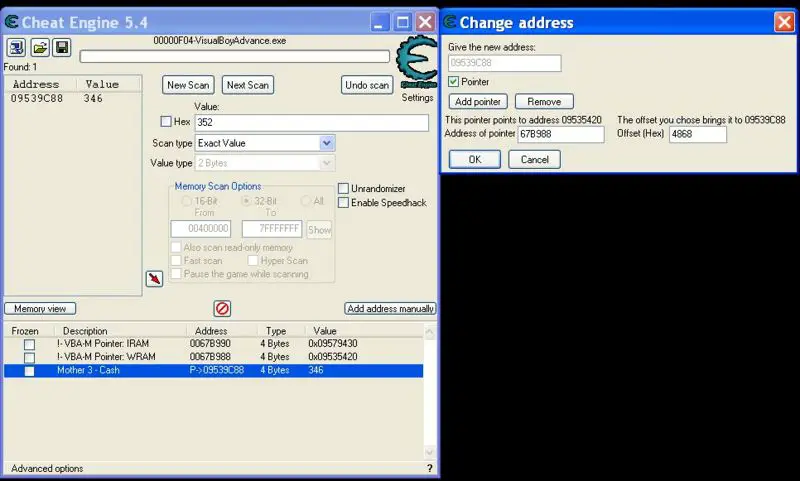Minimize the Cheat Engine window
The image size is (800, 481).
[379, 22]
